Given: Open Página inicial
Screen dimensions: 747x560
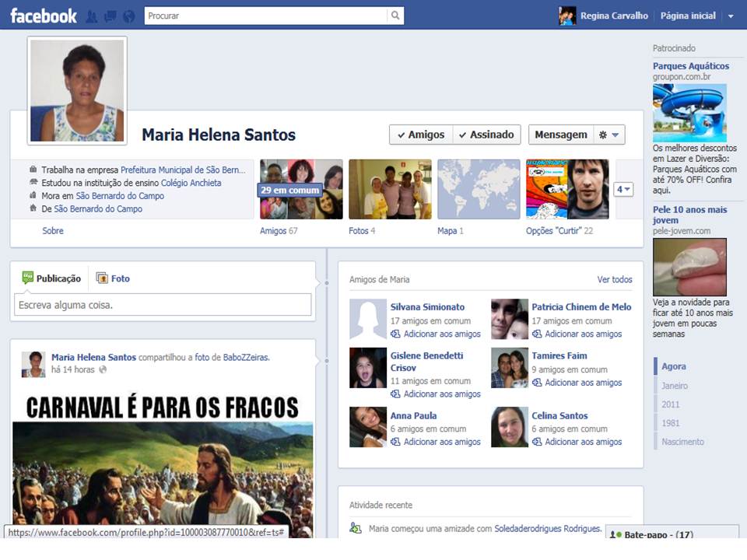Looking at the screenshot, I should click(x=688, y=16).
